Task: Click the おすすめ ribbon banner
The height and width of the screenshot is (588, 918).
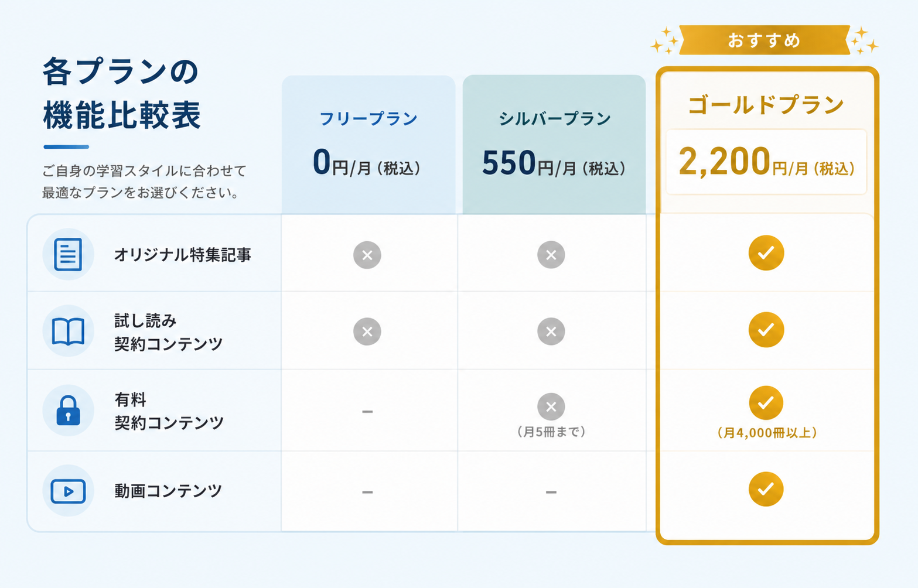Action: pos(765,40)
